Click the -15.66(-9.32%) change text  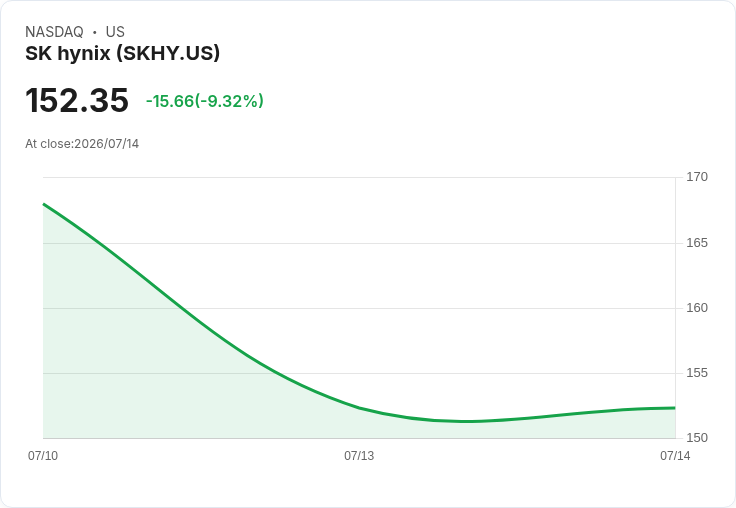205,101
